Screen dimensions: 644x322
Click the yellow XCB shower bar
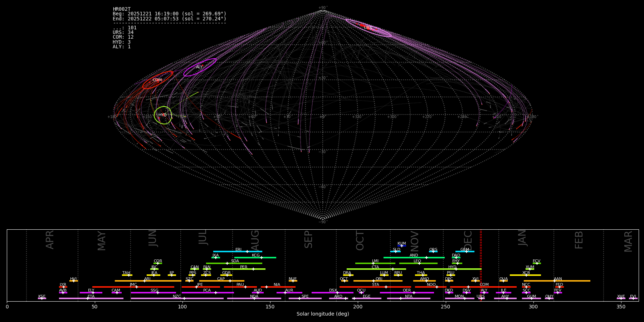(x=525, y=275)
